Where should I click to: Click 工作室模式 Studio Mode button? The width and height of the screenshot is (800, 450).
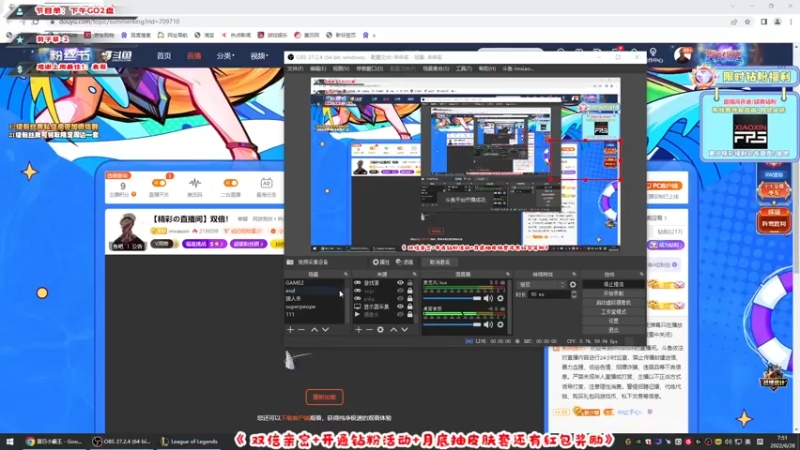point(613,312)
